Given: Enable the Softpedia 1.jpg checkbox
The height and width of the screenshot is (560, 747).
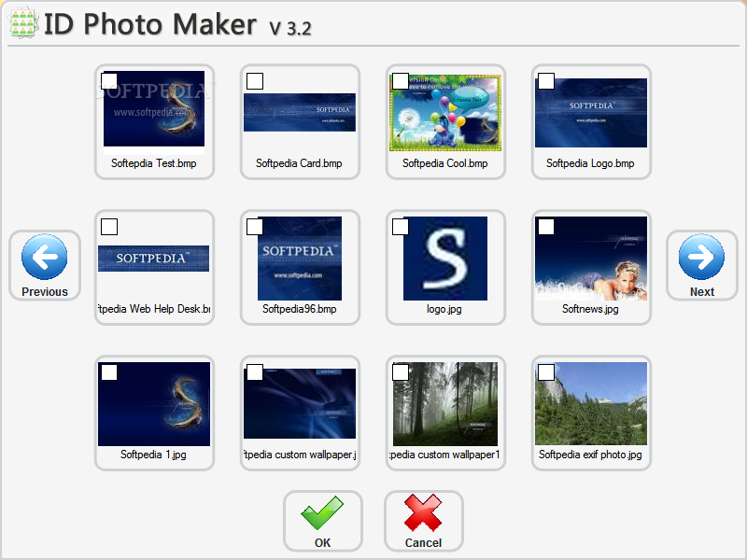Looking at the screenshot, I should tap(109, 372).
